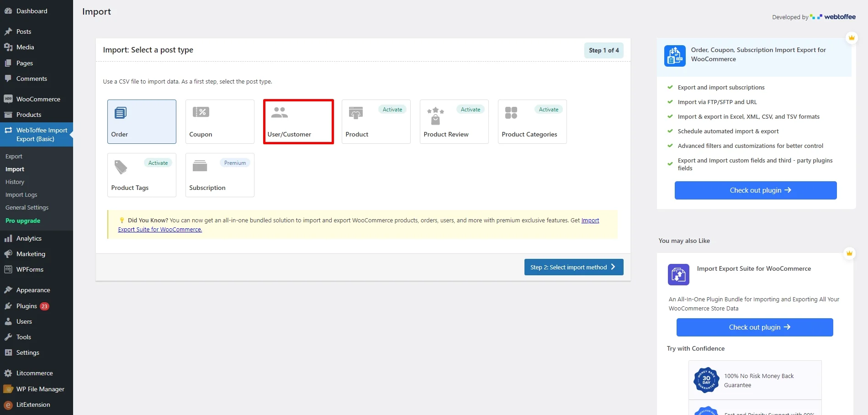The width and height of the screenshot is (868, 415).
Task: Activate the Product Review post type
Action: [471, 110]
